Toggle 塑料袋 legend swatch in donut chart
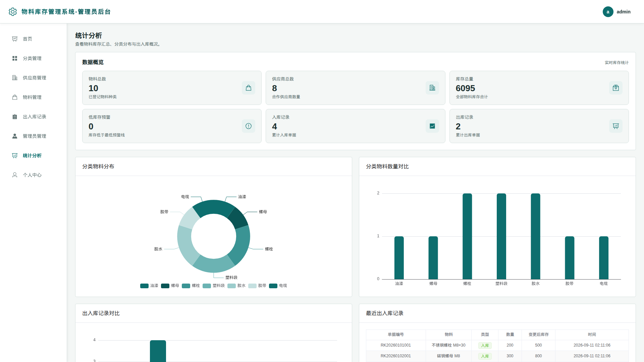The image size is (644, 362). click(x=207, y=286)
